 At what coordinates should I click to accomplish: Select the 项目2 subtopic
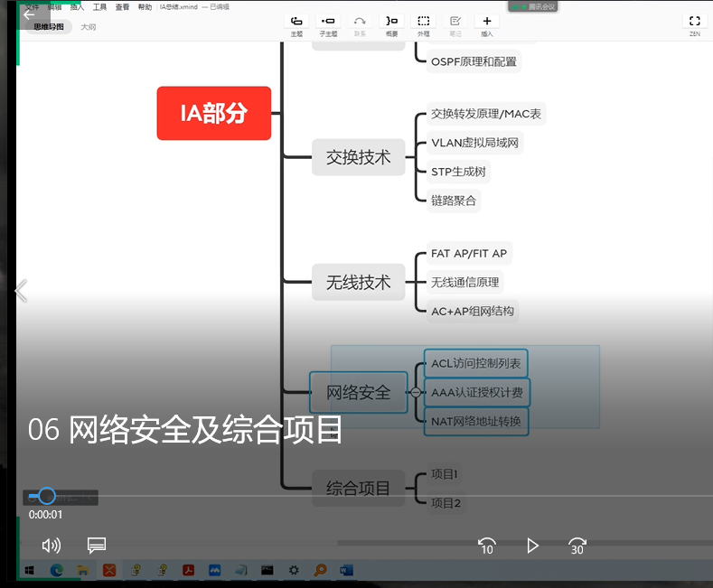(446, 503)
